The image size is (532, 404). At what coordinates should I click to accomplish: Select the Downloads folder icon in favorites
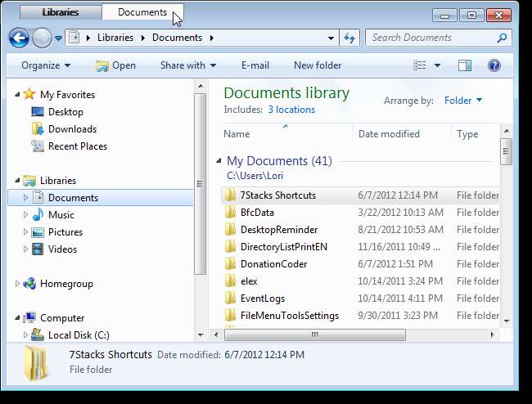coord(38,129)
